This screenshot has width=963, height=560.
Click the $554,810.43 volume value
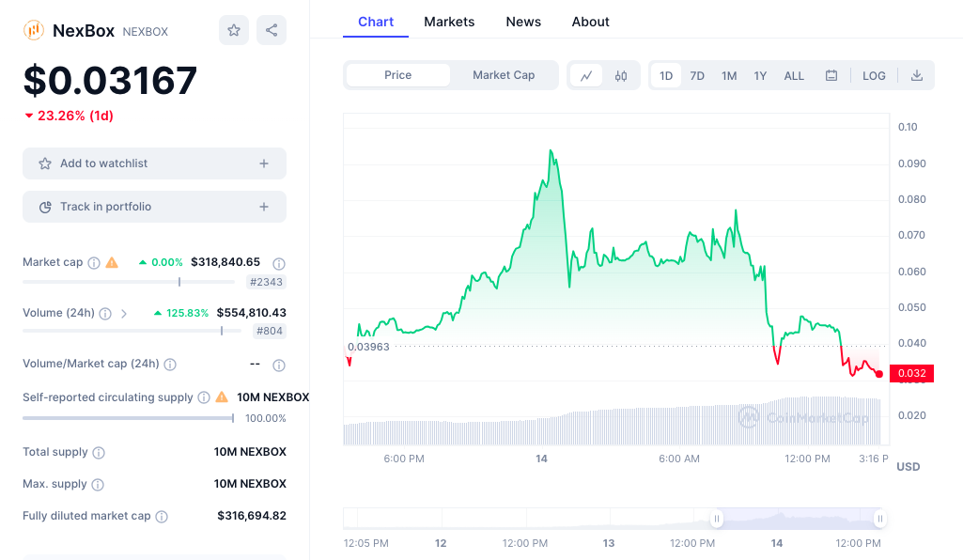pyautogui.click(x=251, y=313)
